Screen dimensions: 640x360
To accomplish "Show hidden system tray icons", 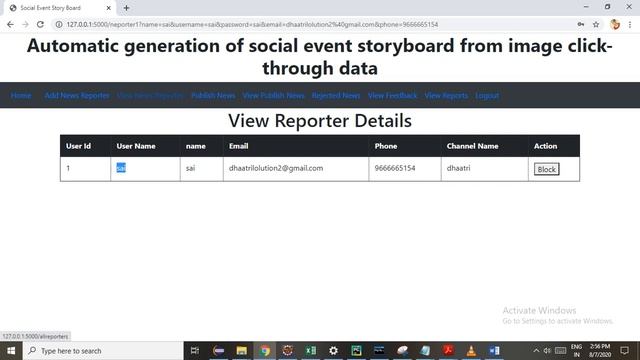I will click(536, 351).
